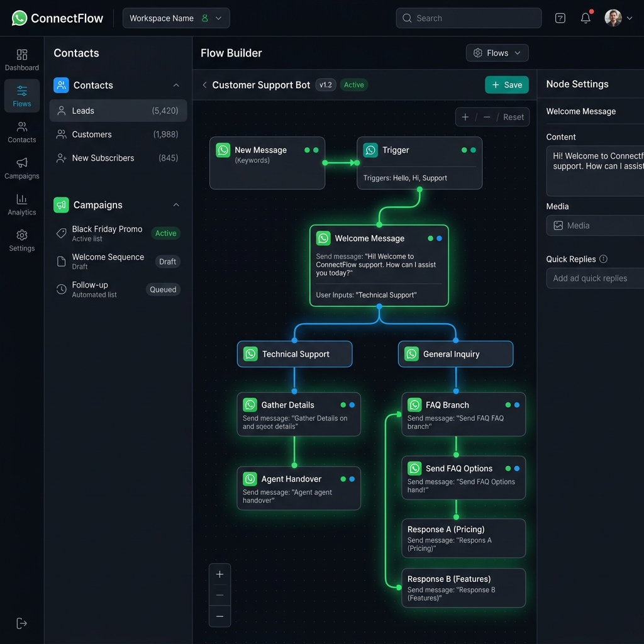
Task: Go to Dashboard in the sidebar
Action: (22, 60)
